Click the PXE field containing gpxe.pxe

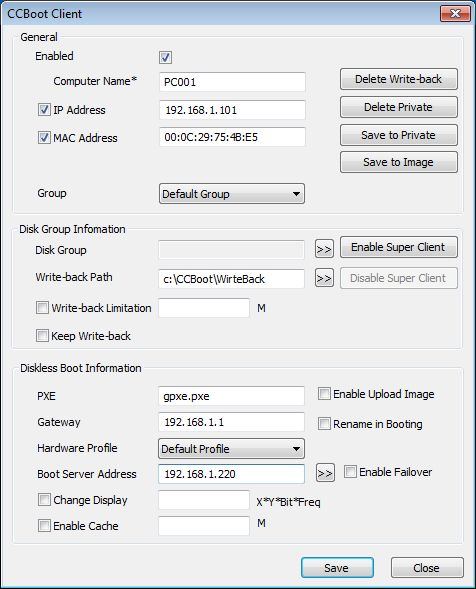pyautogui.click(x=231, y=396)
